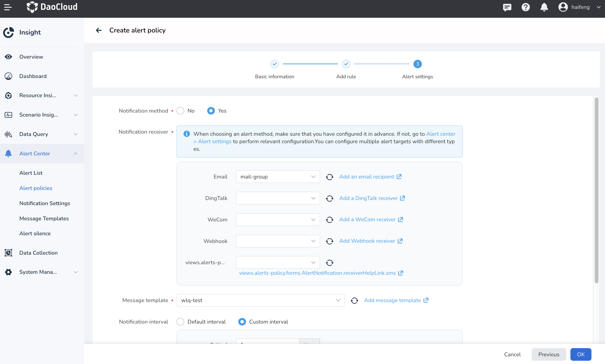605x364 pixels.
Task: Click the Alert Center bell icon
Action: point(8,153)
